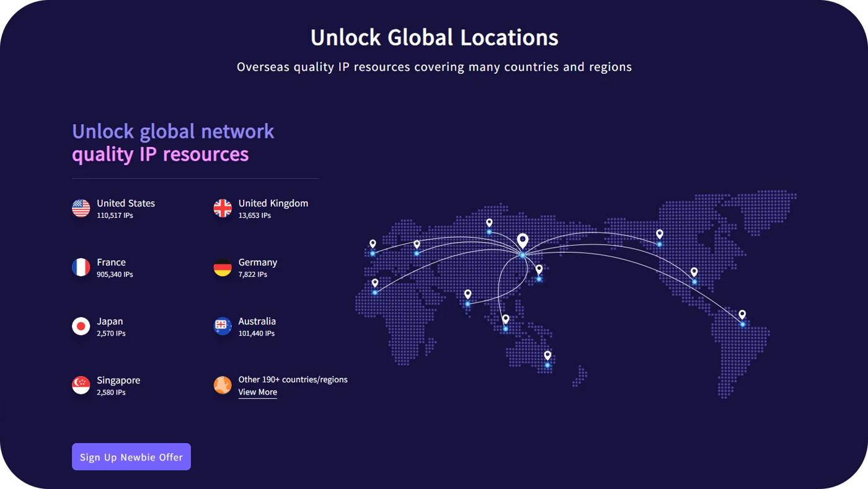Image resolution: width=868 pixels, height=489 pixels.
Task: Select the "Singapore" country label
Action: (x=118, y=380)
